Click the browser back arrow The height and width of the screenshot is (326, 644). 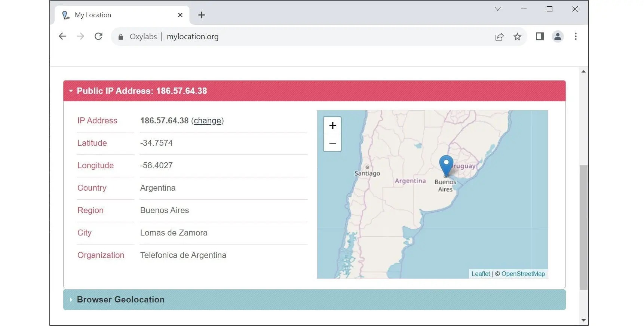click(62, 36)
